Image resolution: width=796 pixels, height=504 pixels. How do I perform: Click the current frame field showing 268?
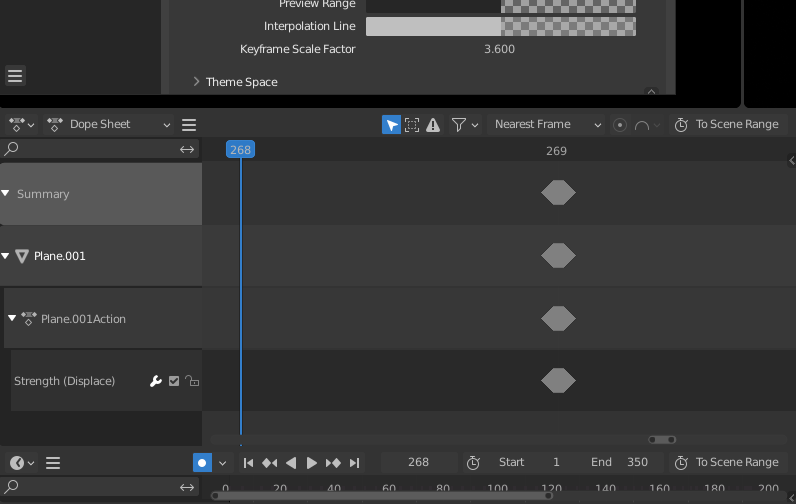419,462
